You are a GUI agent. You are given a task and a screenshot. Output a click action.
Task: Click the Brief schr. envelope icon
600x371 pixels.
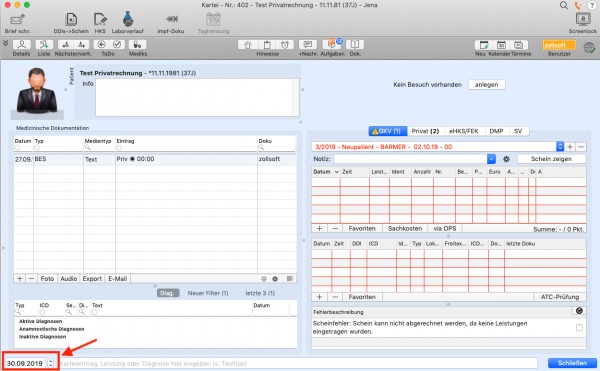tap(18, 19)
